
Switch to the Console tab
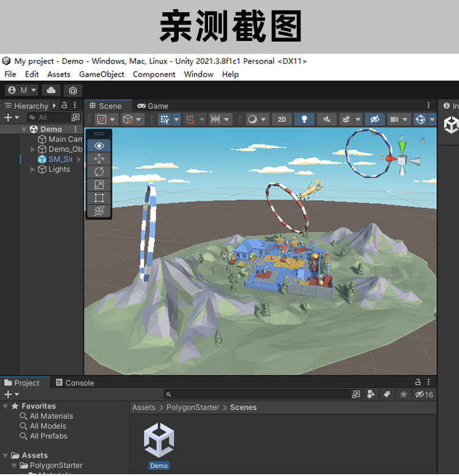pyautogui.click(x=75, y=383)
